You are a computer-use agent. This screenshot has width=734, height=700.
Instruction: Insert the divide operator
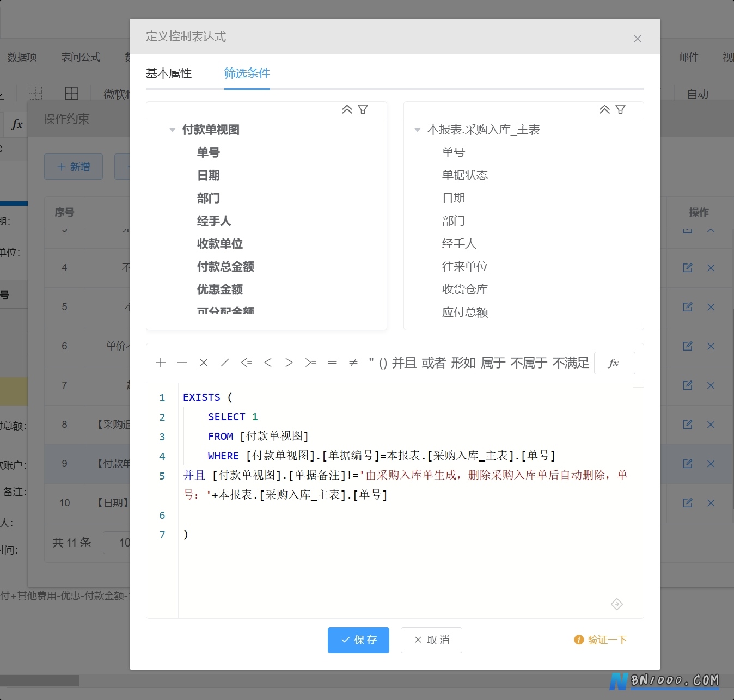tap(225, 363)
